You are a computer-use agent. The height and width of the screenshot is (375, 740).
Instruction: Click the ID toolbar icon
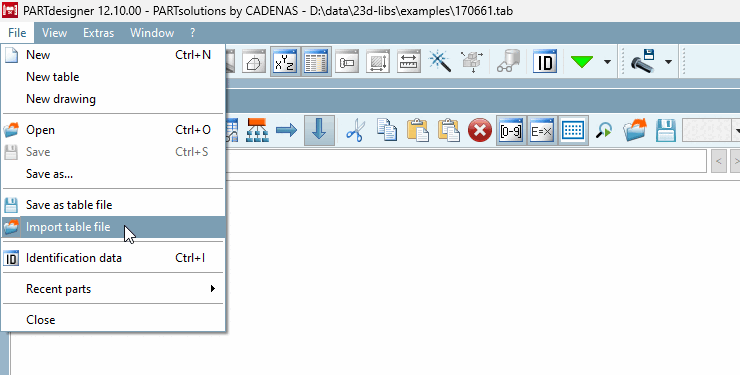click(x=545, y=61)
